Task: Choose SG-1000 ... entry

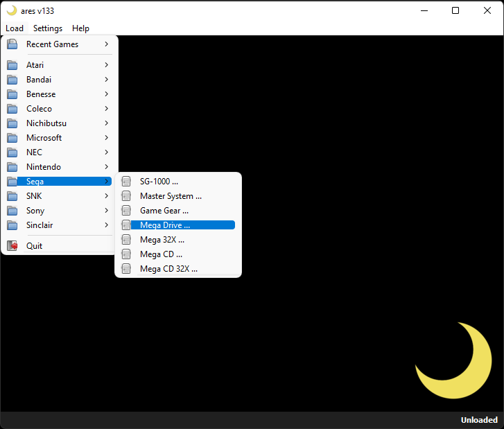Action: (x=178, y=182)
